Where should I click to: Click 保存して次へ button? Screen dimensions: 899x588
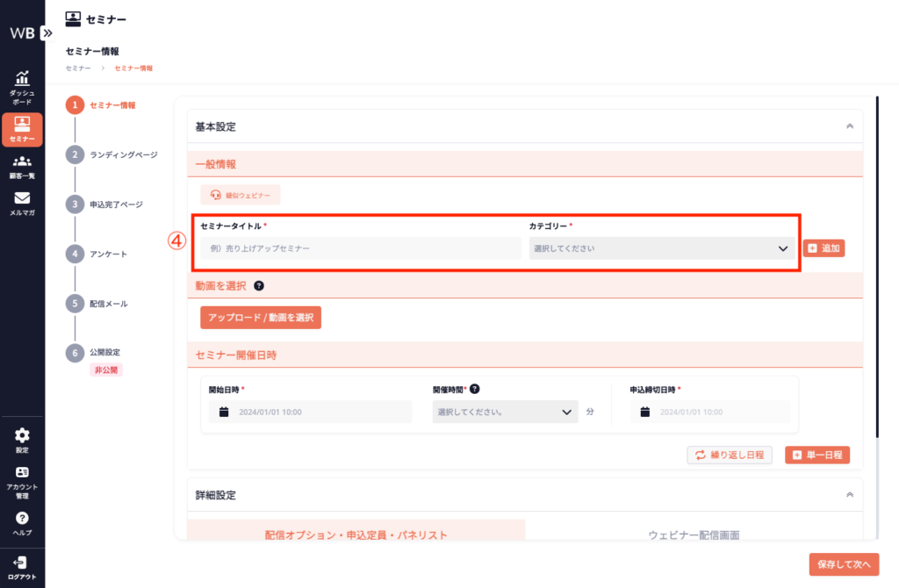point(844,564)
